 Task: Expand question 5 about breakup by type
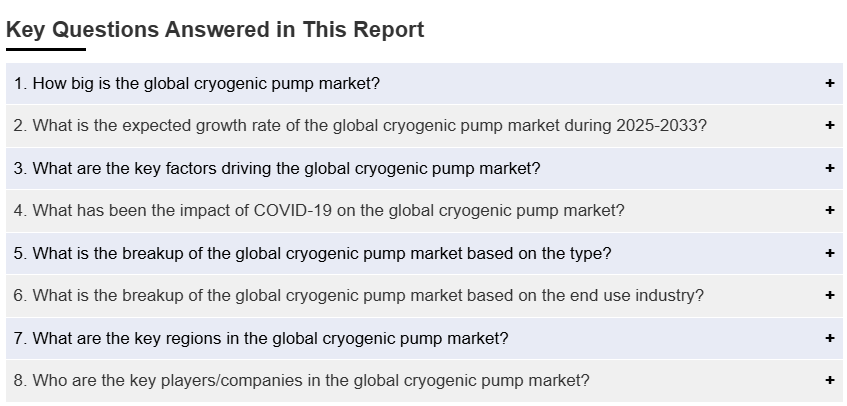pyautogui.click(x=312, y=253)
